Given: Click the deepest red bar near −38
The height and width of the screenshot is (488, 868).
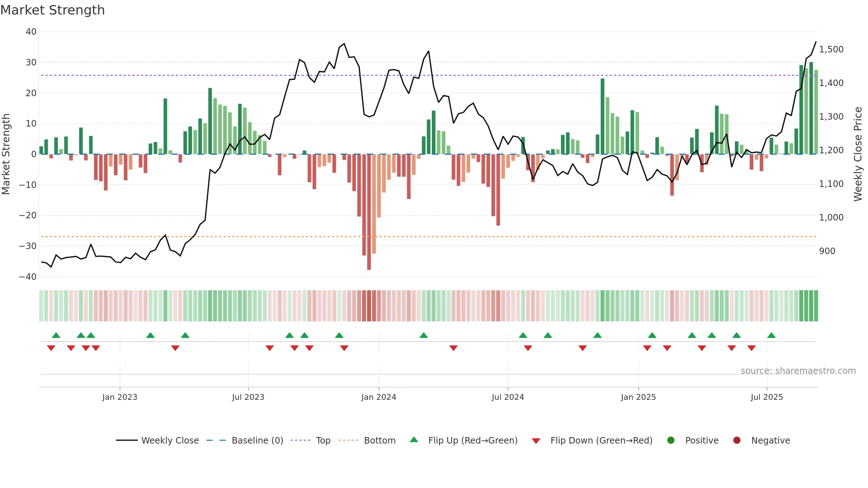Looking at the screenshot, I should 369,212.
